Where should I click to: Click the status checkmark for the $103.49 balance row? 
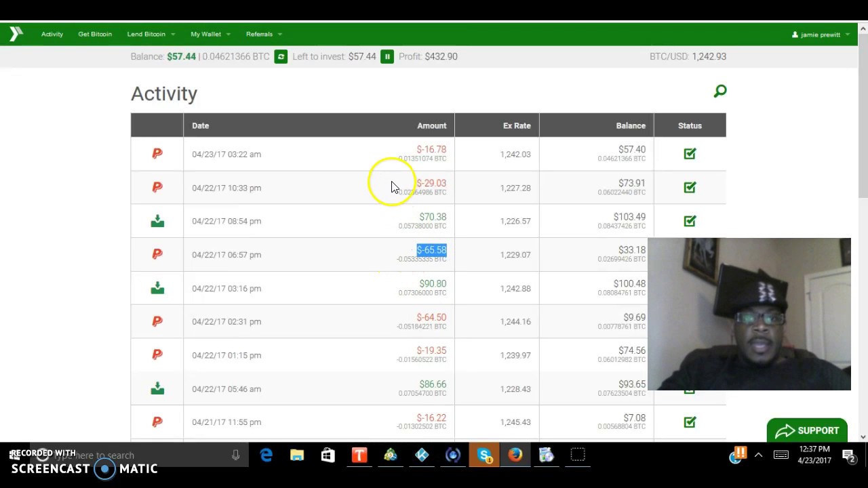click(x=690, y=221)
